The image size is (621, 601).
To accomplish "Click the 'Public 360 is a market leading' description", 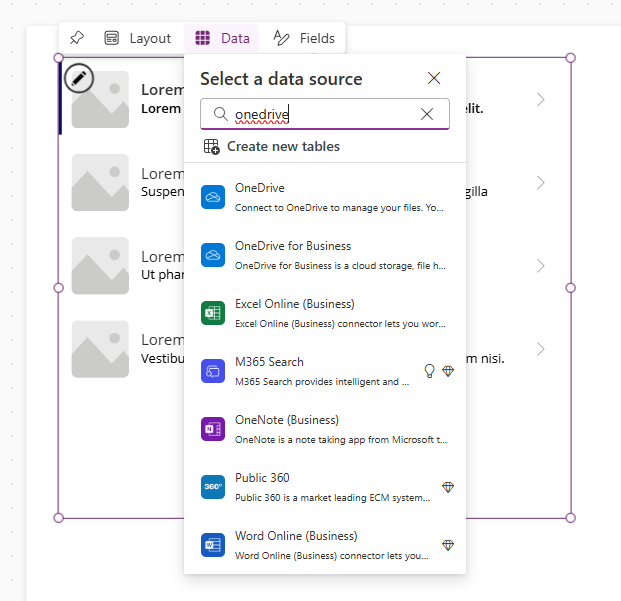I will pos(333,498).
